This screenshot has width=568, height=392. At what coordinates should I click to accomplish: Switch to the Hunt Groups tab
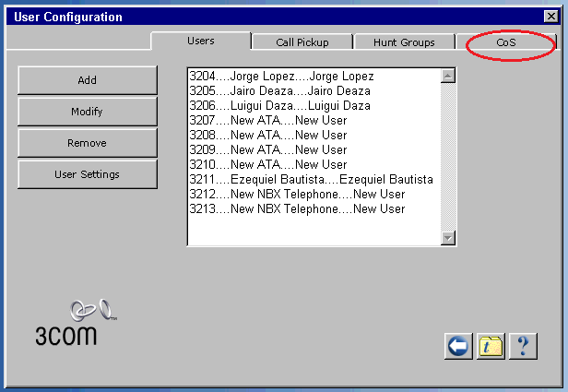404,42
